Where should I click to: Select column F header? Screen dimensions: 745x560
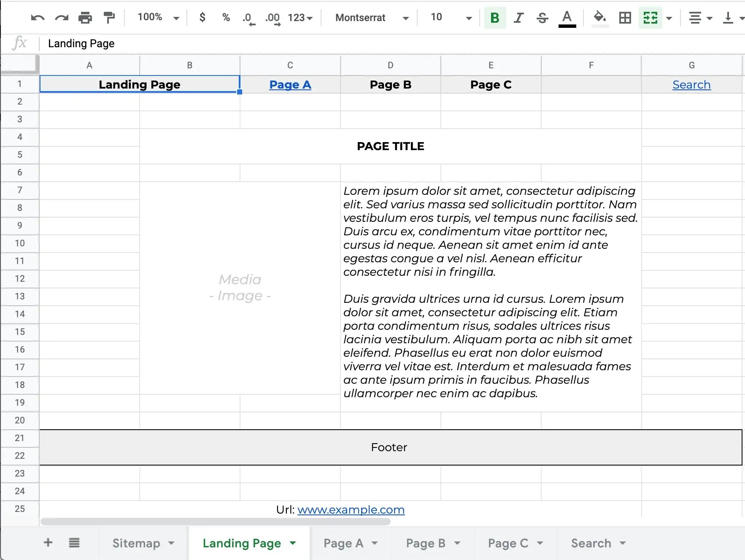[591, 65]
